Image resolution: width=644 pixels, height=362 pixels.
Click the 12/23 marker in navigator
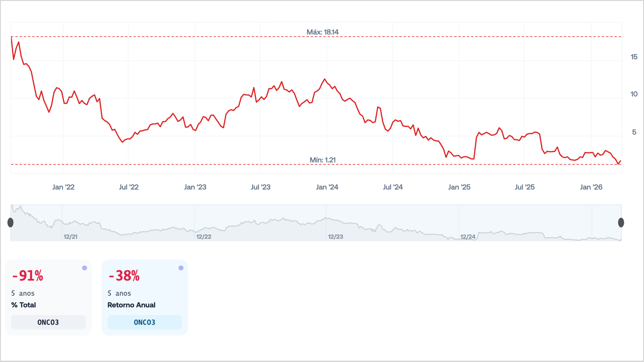[x=335, y=237]
